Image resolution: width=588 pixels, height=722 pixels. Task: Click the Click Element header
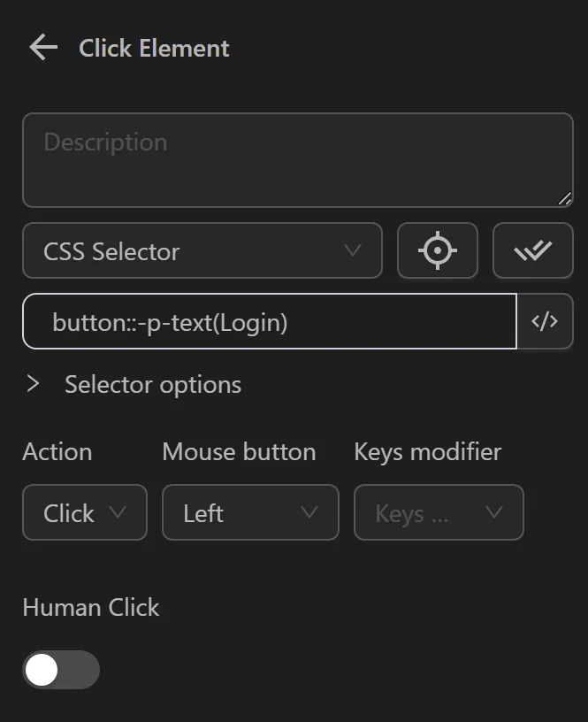153,48
